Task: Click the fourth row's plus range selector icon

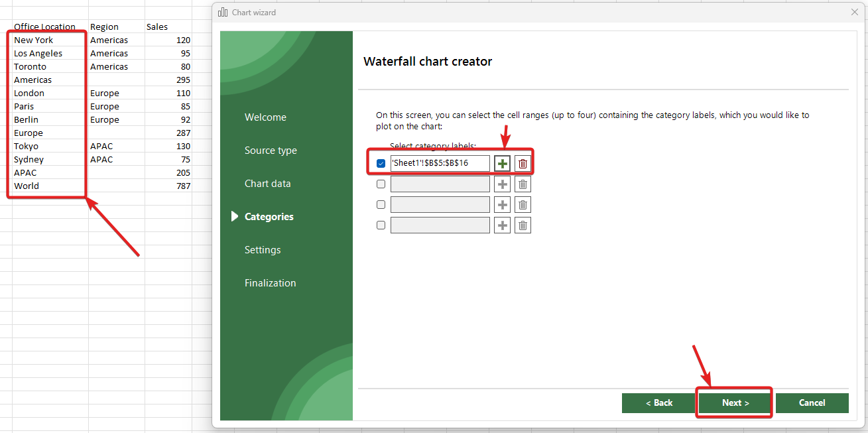Action: click(x=503, y=225)
